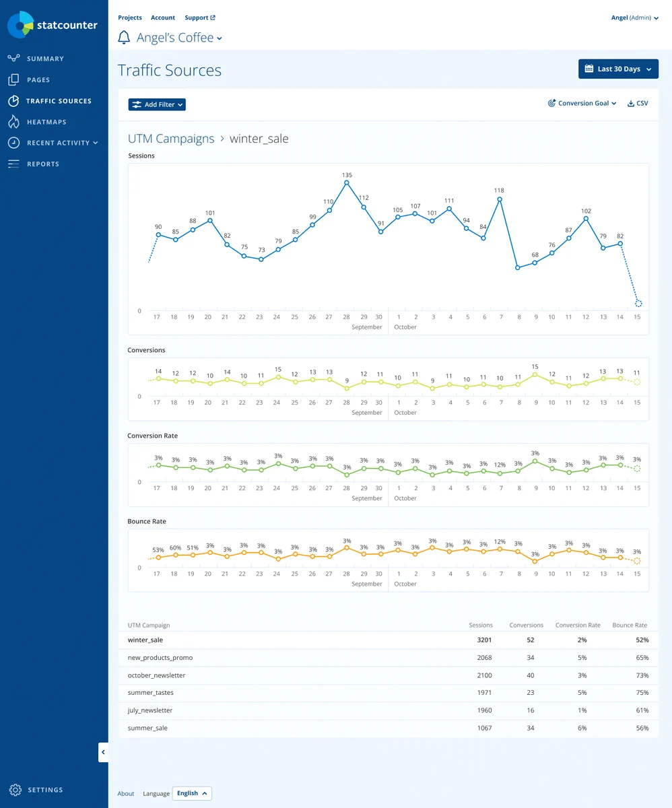Image resolution: width=672 pixels, height=808 pixels.
Task: Click the 15 conversions point on Oct 9
Action: click(x=535, y=374)
